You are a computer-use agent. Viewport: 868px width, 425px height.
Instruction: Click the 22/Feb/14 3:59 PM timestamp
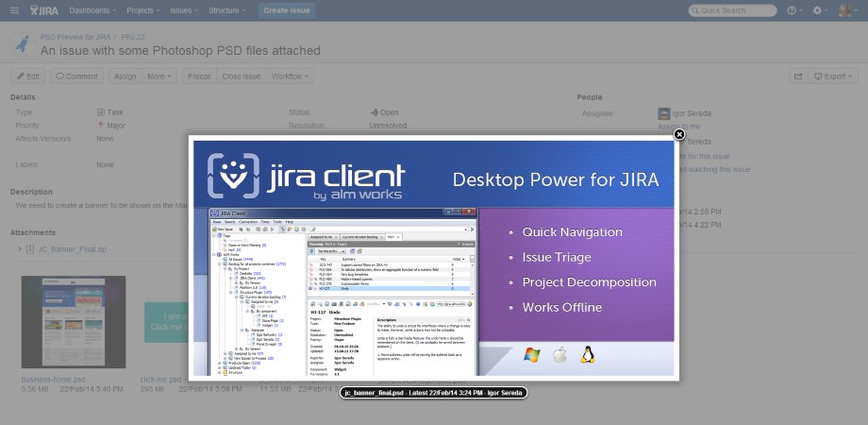(x=211, y=389)
